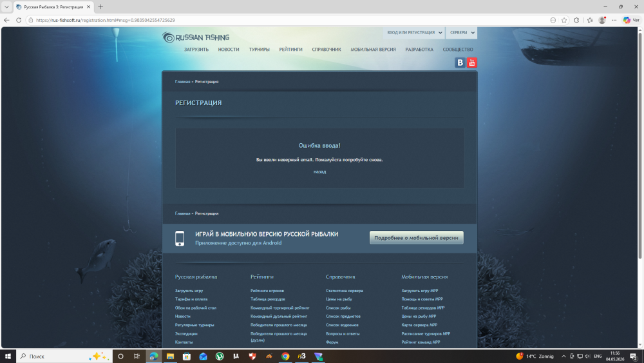Open Chrome from taskbar

point(285,356)
